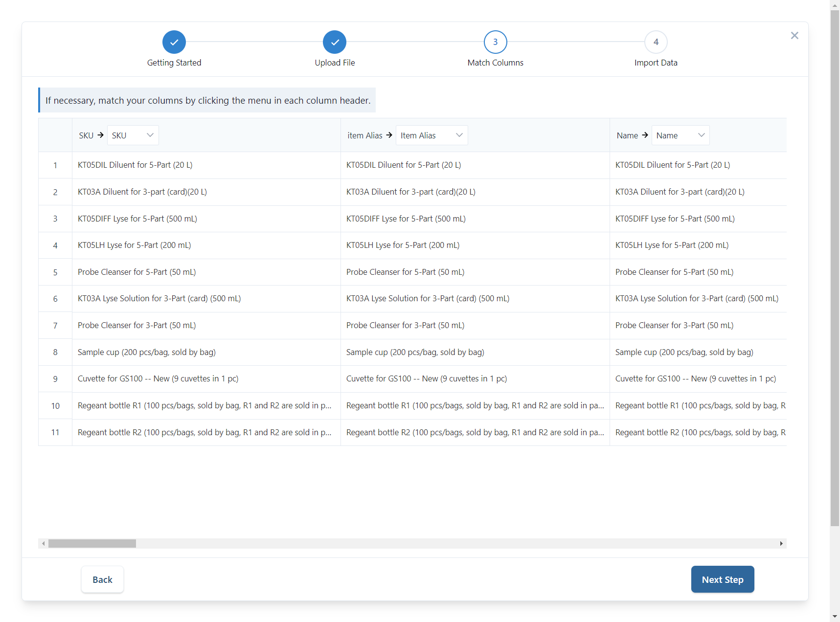Click the Upload File checkmark step icon
840x622 pixels.
click(x=335, y=42)
